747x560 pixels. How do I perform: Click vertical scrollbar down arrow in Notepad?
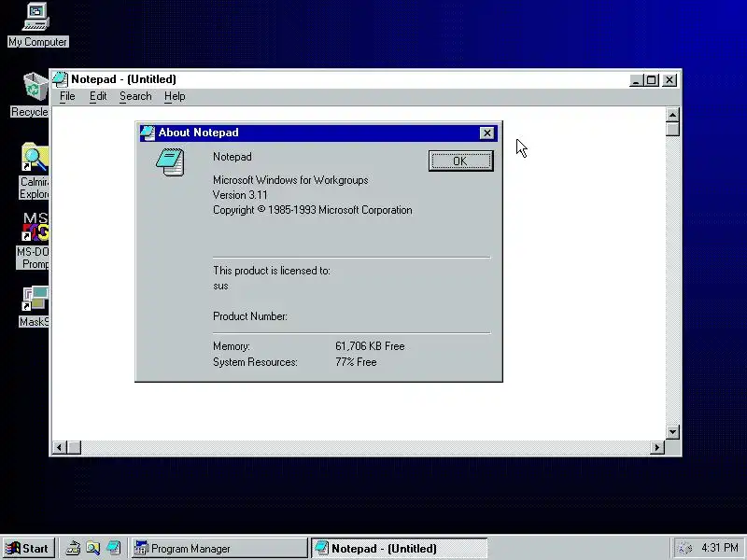(672, 432)
